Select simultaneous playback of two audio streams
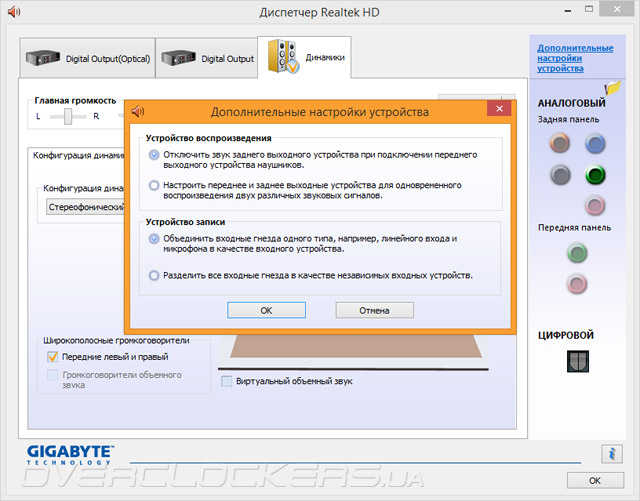Image resolution: width=640 pixels, height=501 pixels. click(x=154, y=185)
